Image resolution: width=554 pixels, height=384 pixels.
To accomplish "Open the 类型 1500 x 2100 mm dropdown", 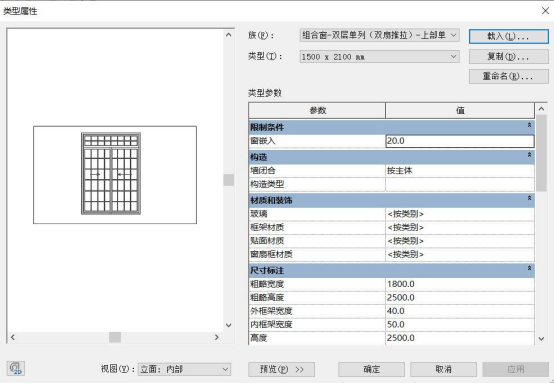I will [380, 57].
